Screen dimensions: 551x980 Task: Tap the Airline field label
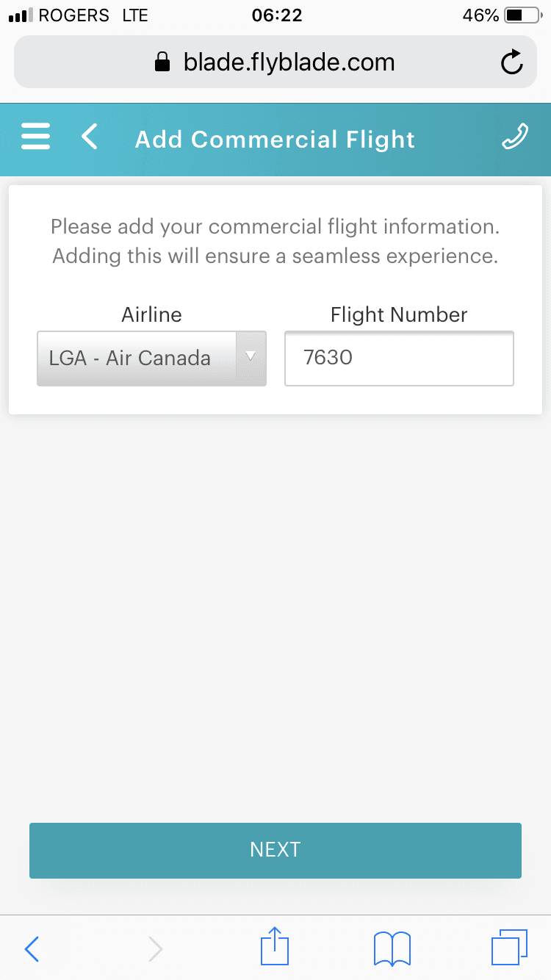[x=151, y=315]
